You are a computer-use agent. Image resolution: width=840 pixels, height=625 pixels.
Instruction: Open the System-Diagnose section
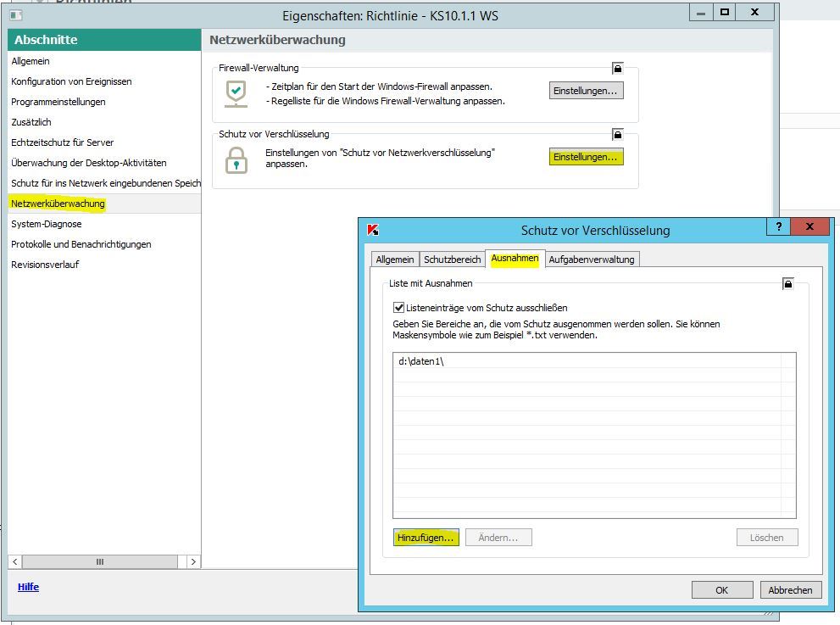(104, 224)
